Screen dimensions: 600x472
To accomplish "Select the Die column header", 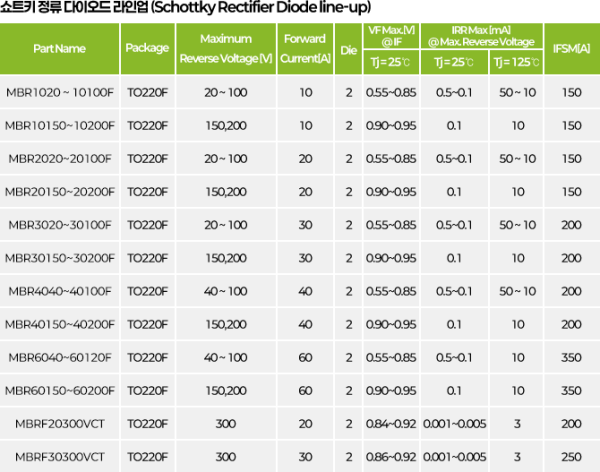I will [x=348, y=48].
